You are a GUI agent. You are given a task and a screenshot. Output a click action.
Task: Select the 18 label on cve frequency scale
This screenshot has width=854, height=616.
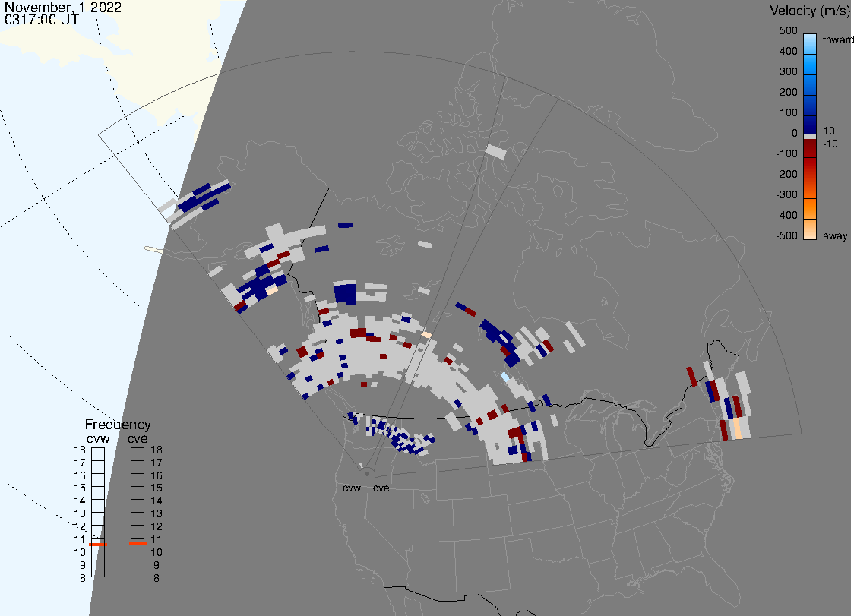click(157, 450)
